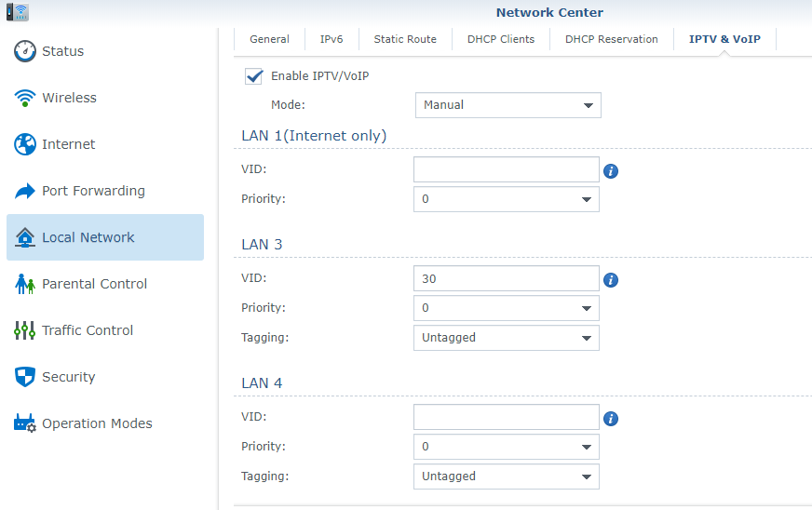Click the LAN 1 VID info icon
Image resolution: width=812 pixels, height=510 pixels.
tap(611, 171)
